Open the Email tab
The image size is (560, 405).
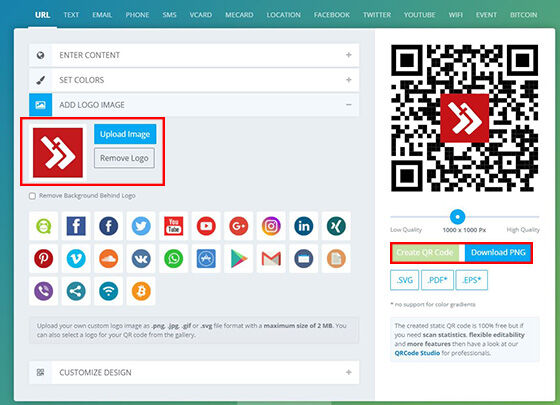(x=102, y=15)
